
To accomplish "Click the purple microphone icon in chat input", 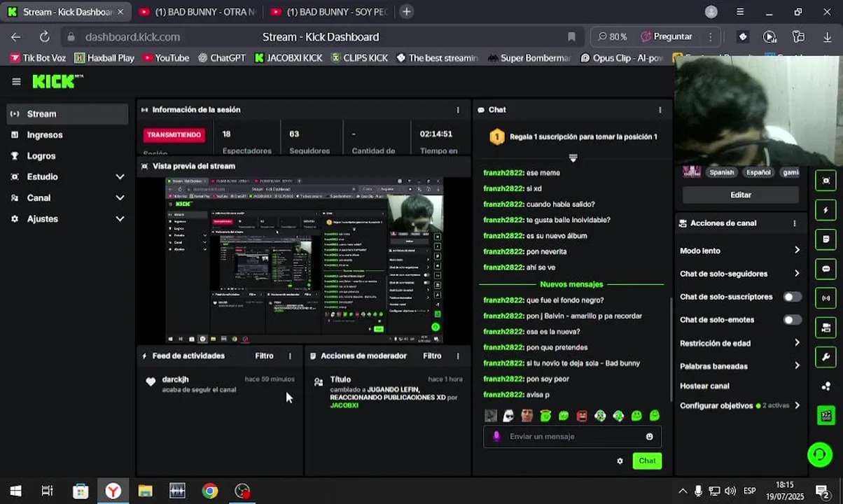I will 496,436.
